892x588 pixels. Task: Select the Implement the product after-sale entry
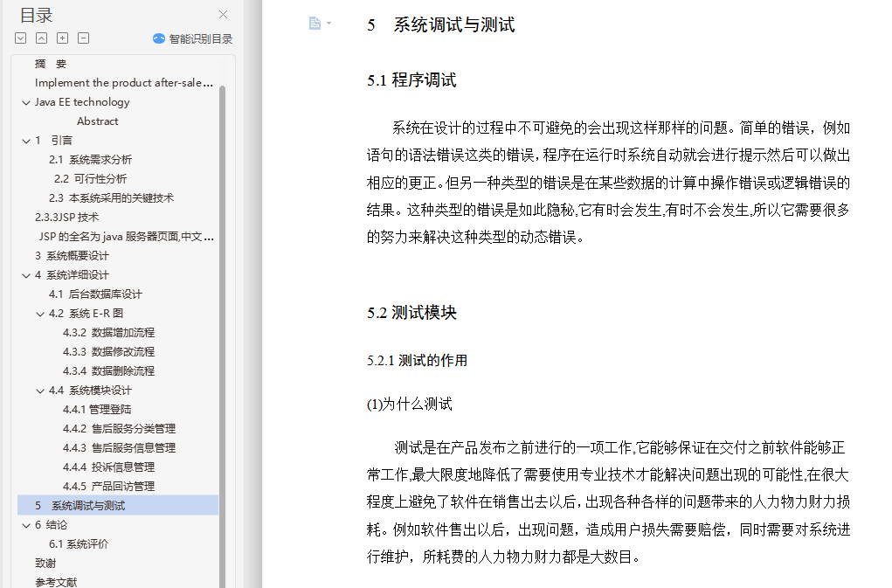point(123,83)
